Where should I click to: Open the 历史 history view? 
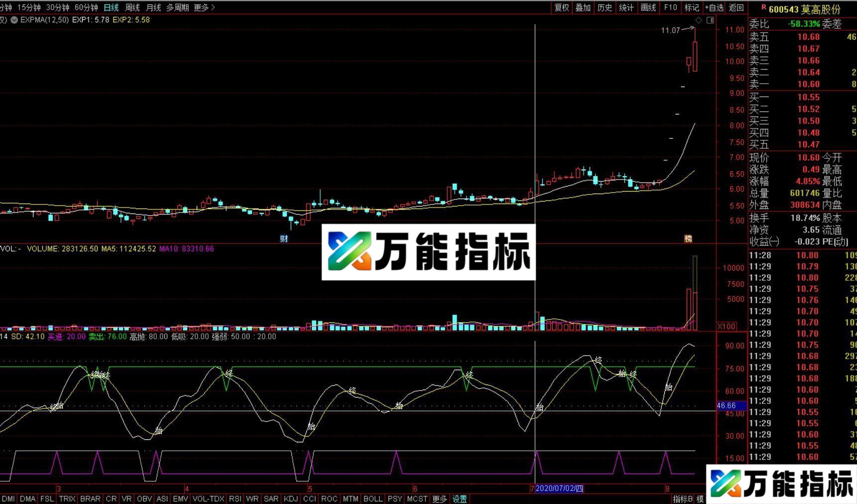tap(604, 7)
